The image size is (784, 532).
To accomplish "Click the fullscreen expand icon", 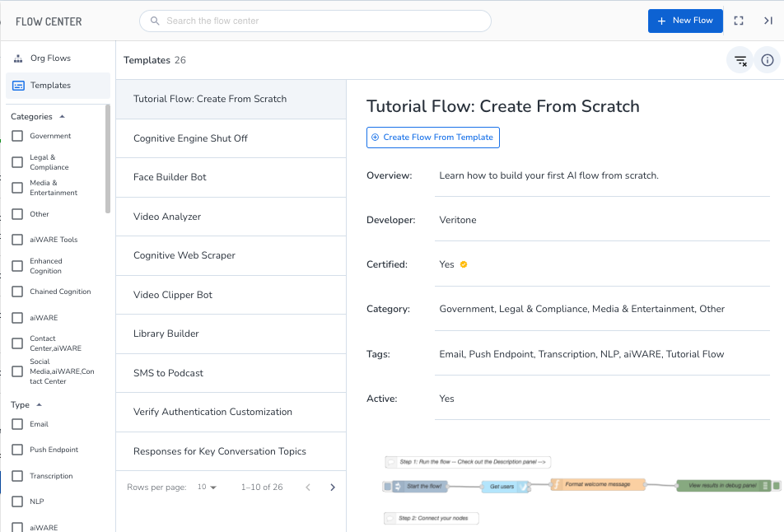I will [x=738, y=21].
